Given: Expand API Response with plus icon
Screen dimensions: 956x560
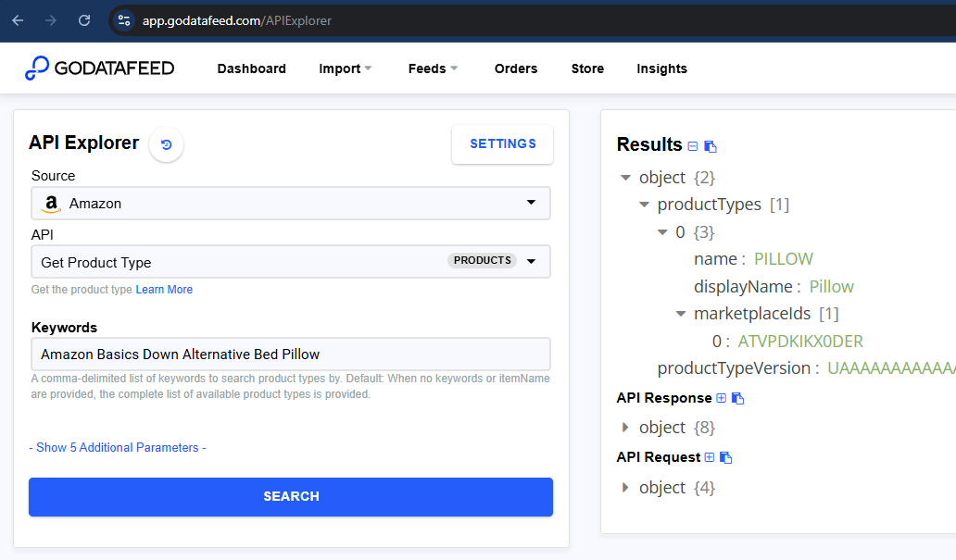Looking at the screenshot, I should (x=722, y=398).
